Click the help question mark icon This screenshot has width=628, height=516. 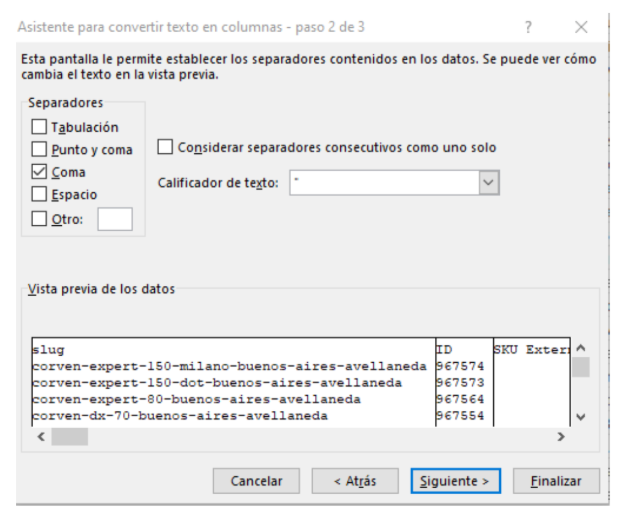528,27
